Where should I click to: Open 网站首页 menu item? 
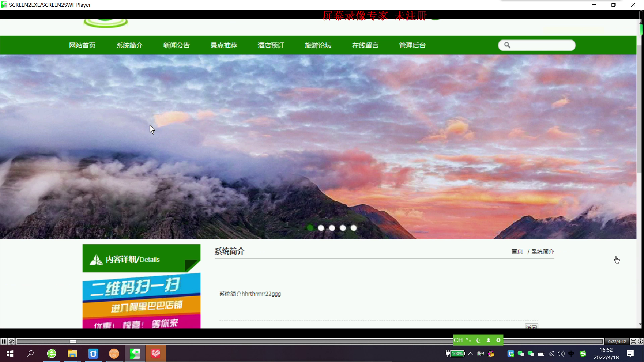[x=82, y=45]
